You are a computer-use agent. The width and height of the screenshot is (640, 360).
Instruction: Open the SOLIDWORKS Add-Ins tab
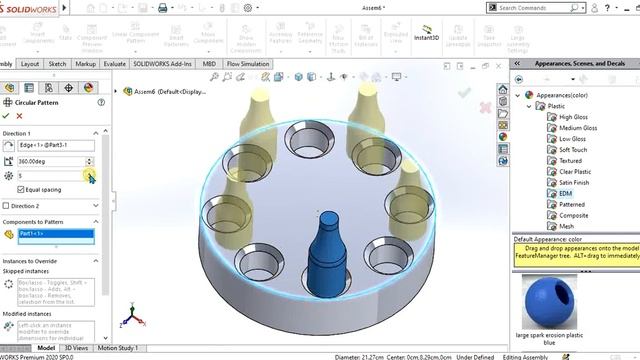(x=162, y=64)
